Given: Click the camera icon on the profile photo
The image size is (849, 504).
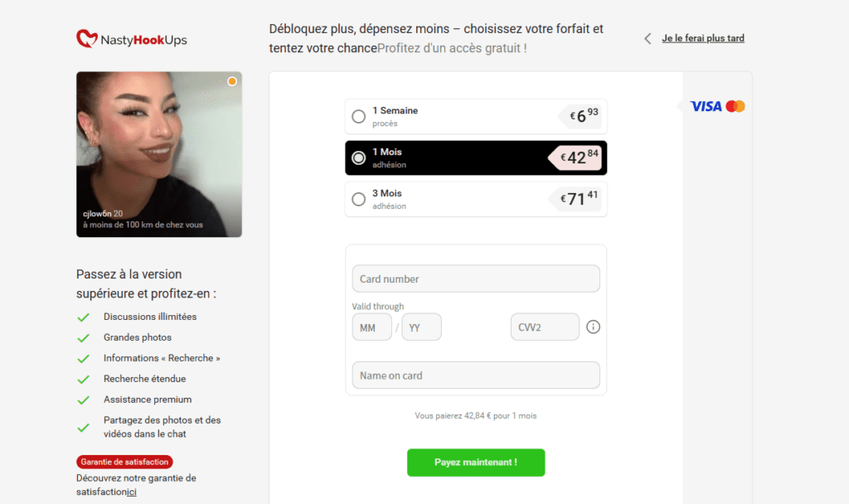Looking at the screenshot, I should coord(232,81).
